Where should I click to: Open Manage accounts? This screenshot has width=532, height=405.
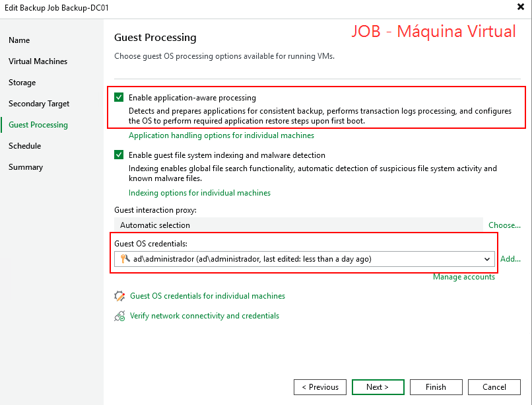tap(464, 277)
